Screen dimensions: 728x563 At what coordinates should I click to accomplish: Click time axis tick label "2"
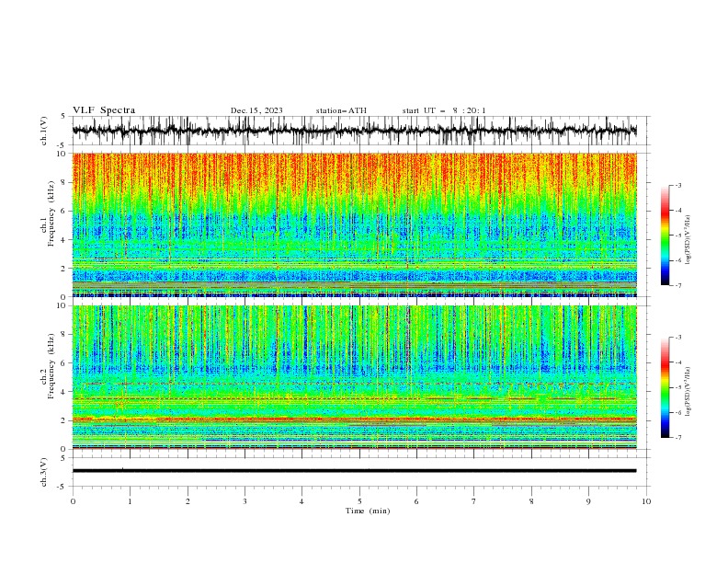pyautogui.click(x=188, y=501)
